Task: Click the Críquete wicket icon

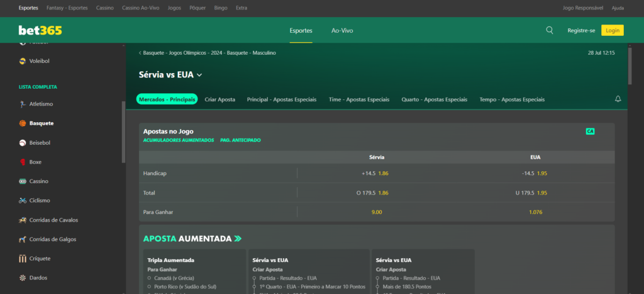Action: point(23,259)
